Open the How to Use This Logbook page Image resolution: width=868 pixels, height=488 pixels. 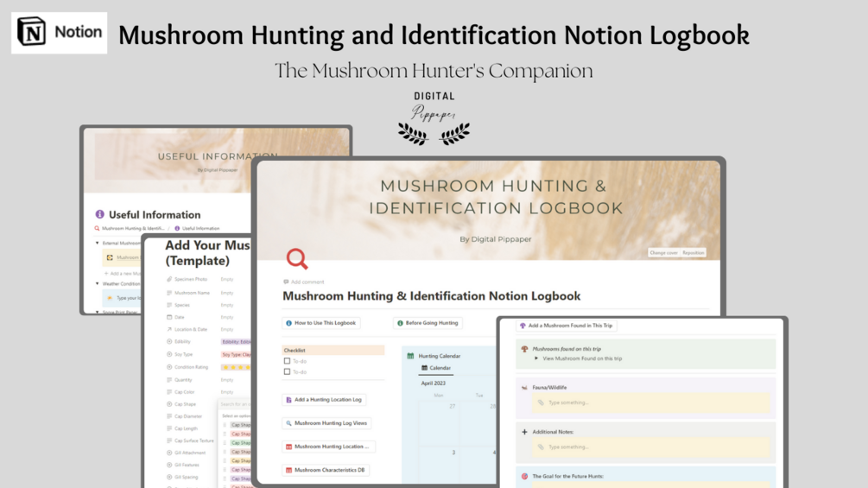[321, 323]
